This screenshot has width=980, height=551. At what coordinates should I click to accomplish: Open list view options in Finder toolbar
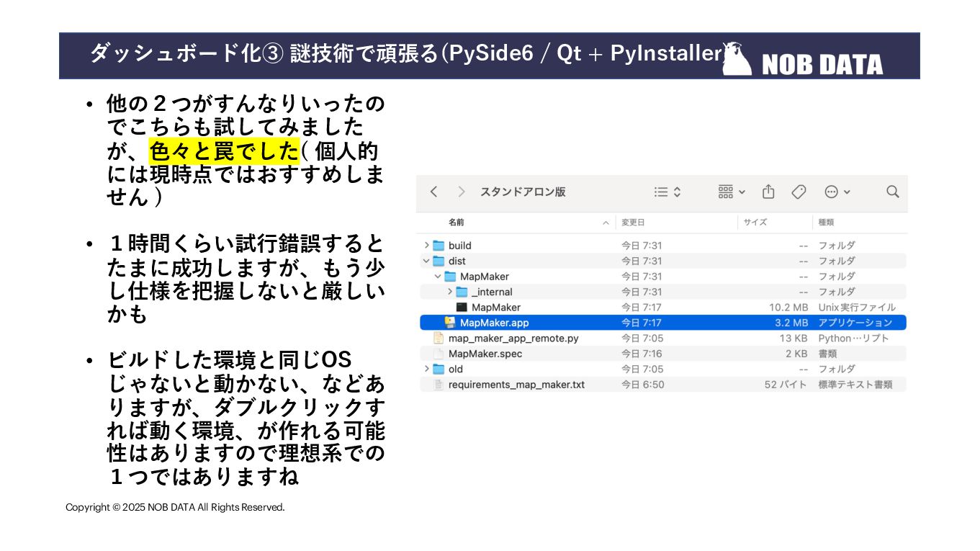tap(667, 192)
